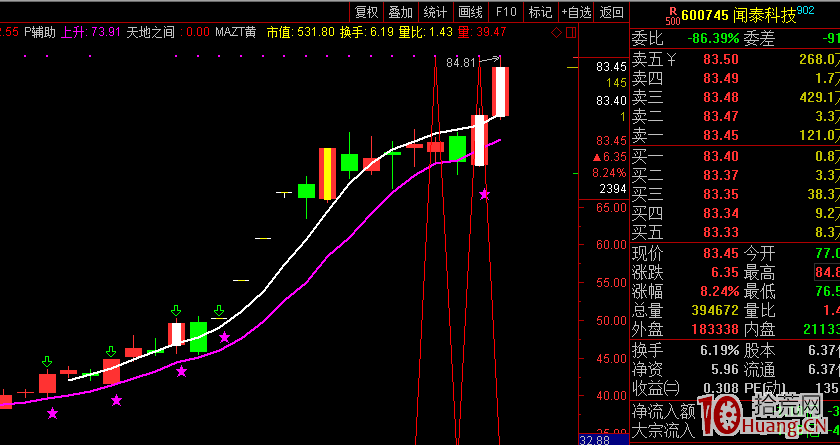Click the 84.81 high price annotation
Image resolution: width=840 pixels, height=445 pixels.
pos(461,63)
